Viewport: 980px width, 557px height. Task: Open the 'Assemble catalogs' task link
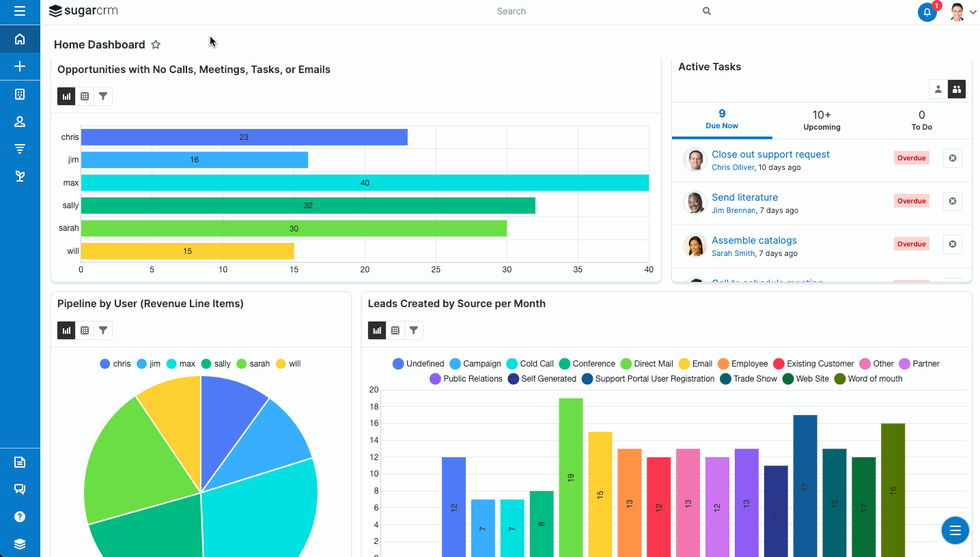point(754,240)
